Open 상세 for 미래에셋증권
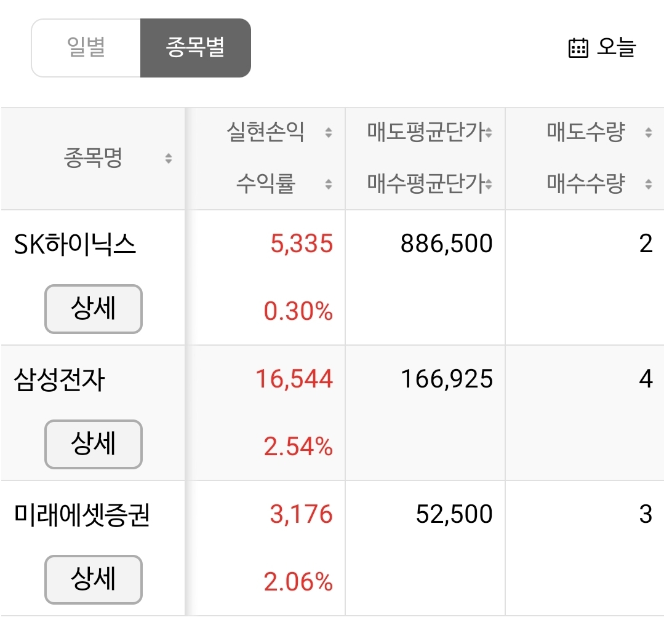664x644 pixels. tap(93, 579)
